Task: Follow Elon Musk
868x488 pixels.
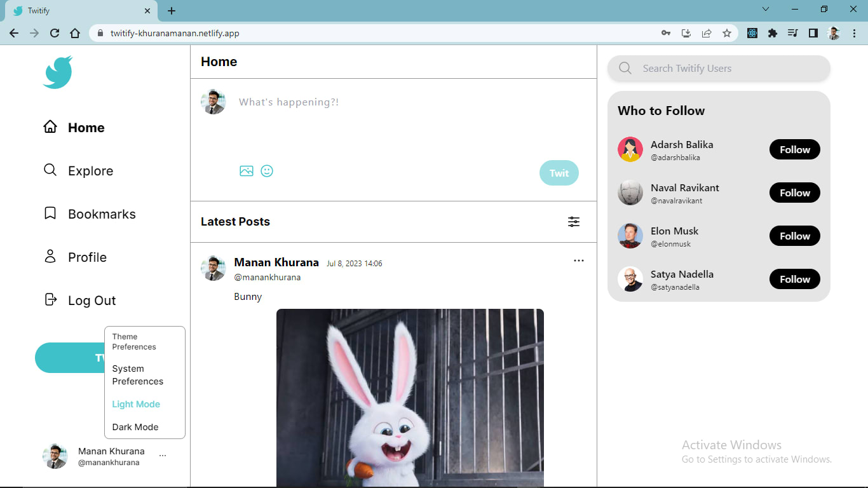Action: [795, 236]
